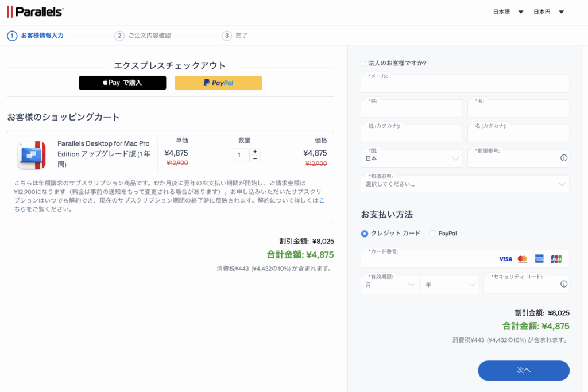Open the expiration 月 dropdown
Screen dimensions: 588x392
click(390, 285)
